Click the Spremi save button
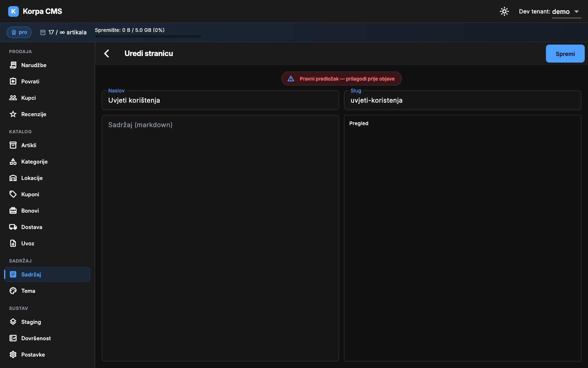588x368 pixels. (565, 54)
